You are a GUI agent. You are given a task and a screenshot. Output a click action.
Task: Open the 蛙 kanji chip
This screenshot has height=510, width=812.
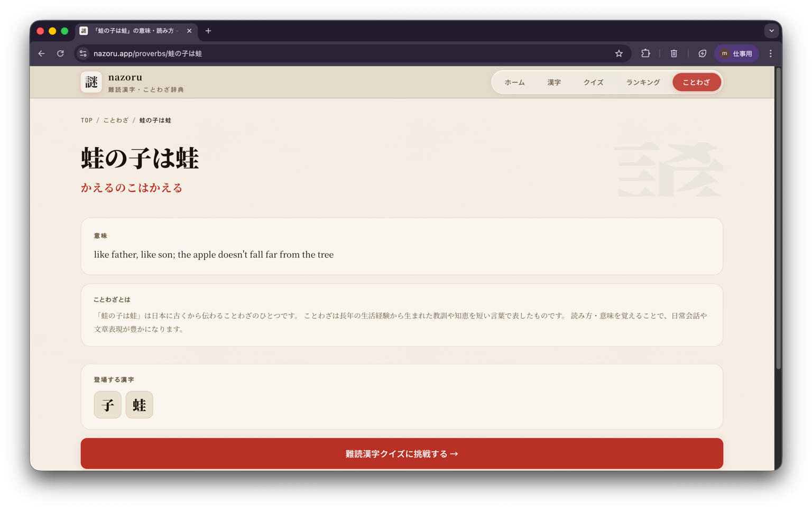[140, 405]
